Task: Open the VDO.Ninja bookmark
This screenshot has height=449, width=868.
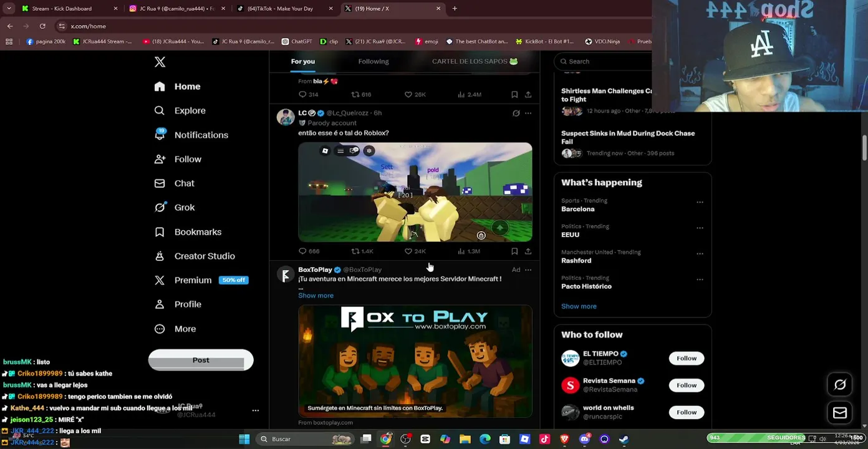Action: (x=602, y=42)
